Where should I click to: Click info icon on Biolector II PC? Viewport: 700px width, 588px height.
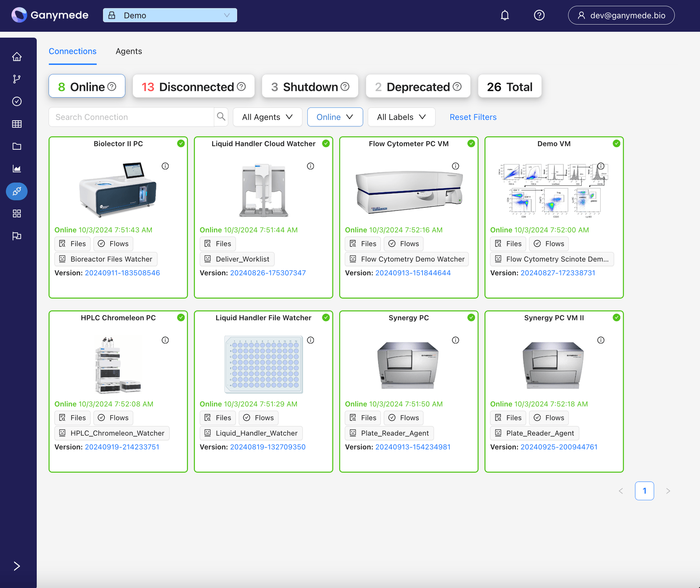point(165,166)
